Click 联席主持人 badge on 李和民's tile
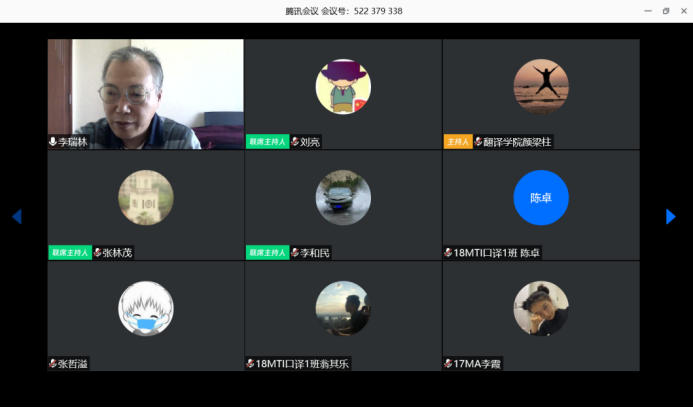The image size is (693, 408). (267, 253)
